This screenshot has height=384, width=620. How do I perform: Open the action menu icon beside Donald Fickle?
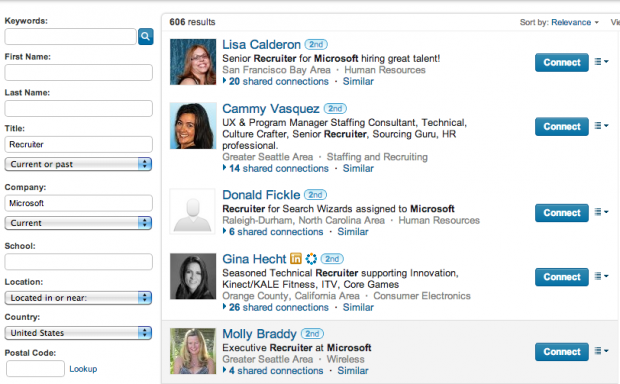point(601,212)
